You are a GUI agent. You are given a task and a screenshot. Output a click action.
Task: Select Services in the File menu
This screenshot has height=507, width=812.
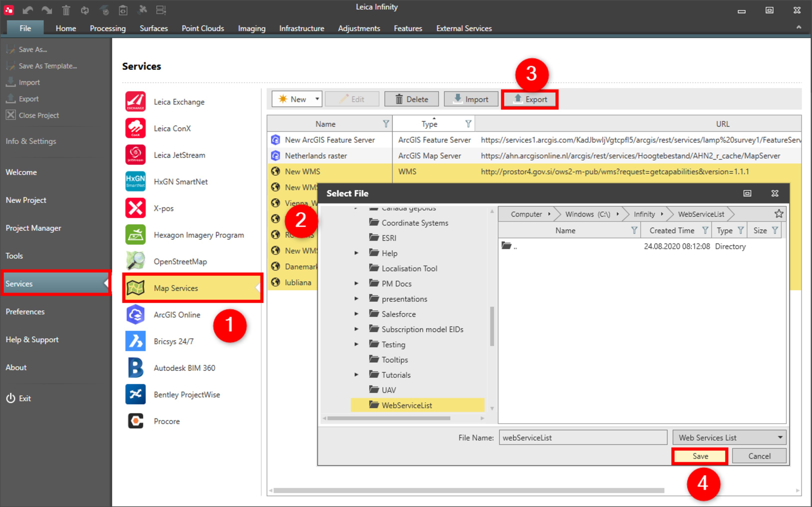[56, 283]
